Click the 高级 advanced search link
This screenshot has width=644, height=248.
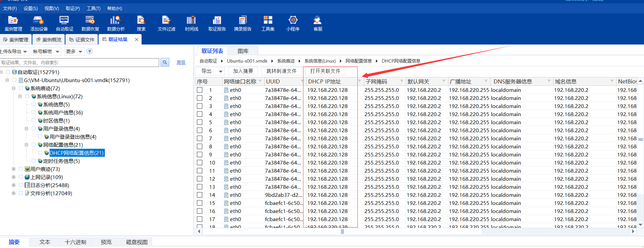(x=181, y=62)
